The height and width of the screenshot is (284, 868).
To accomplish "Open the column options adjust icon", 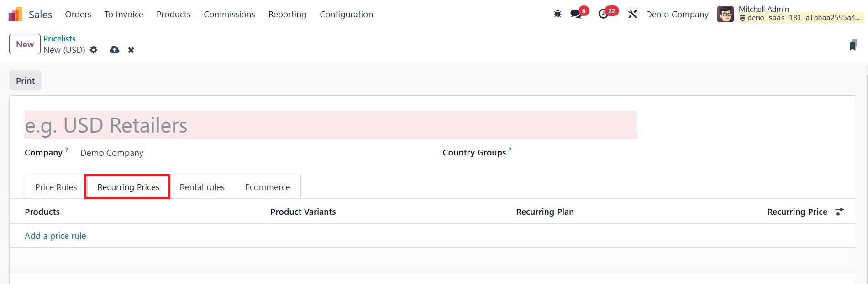I will (840, 212).
